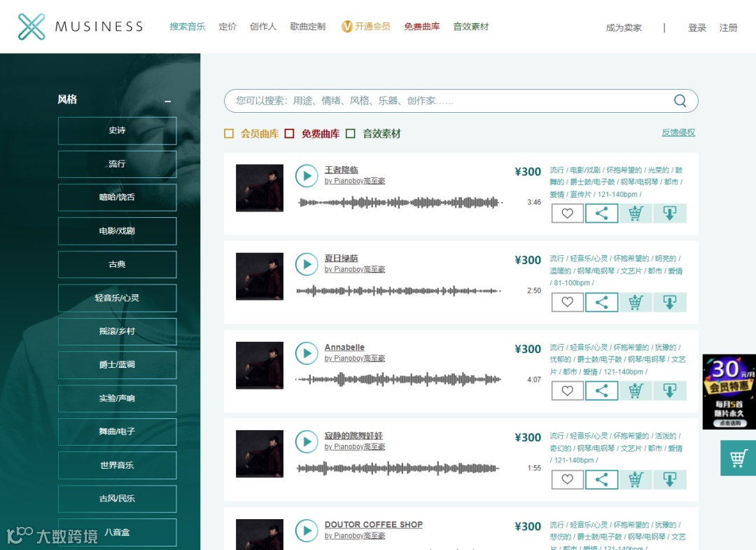The height and width of the screenshot is (550, 756).
Task: Add 夏日绿荫 to the shopping cart
Action: click(636, 302)
